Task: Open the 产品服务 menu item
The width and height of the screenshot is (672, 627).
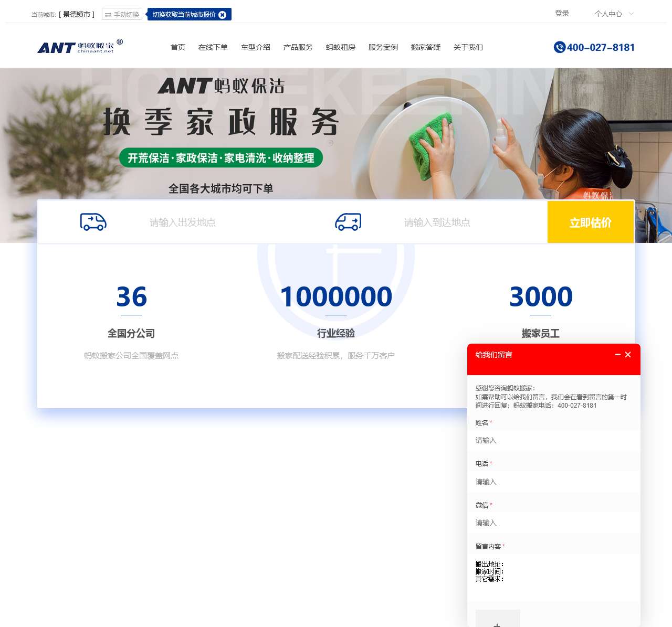Action: click(298, 47)
